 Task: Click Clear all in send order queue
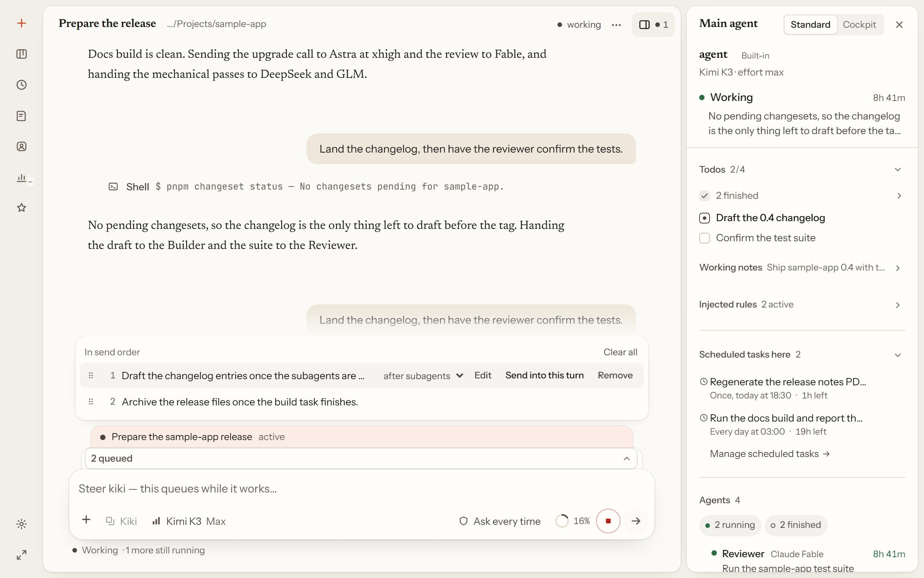(x=620, y=352)
